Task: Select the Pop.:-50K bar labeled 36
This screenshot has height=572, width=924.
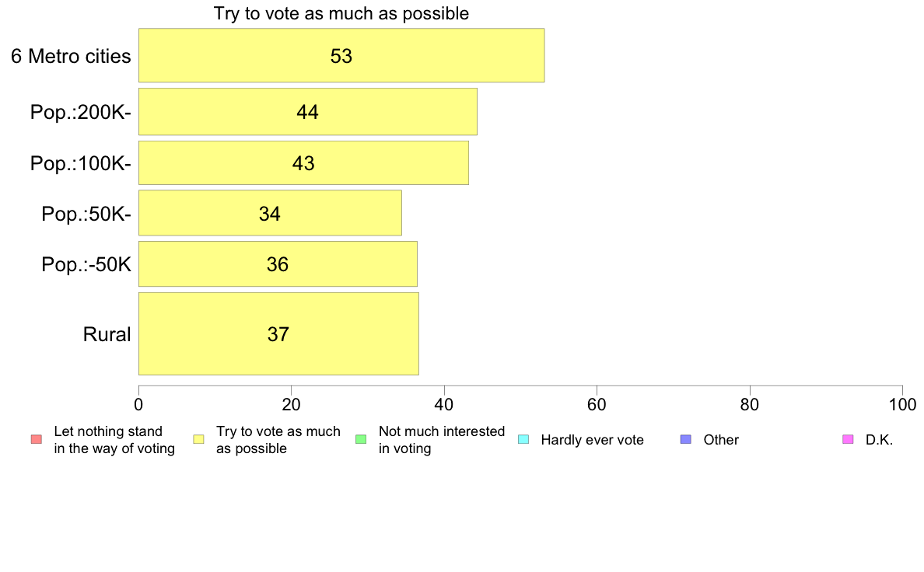Action: (278, 264)
